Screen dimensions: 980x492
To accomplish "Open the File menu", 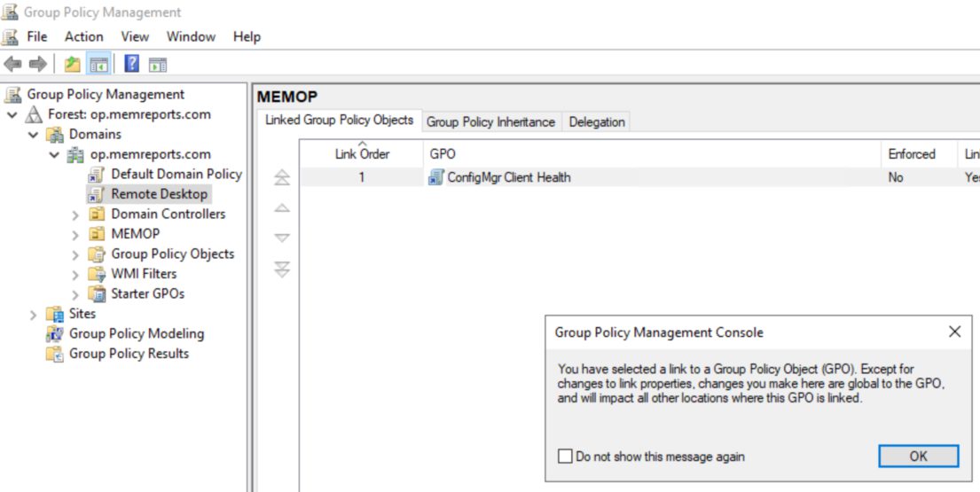I will 37,37.
